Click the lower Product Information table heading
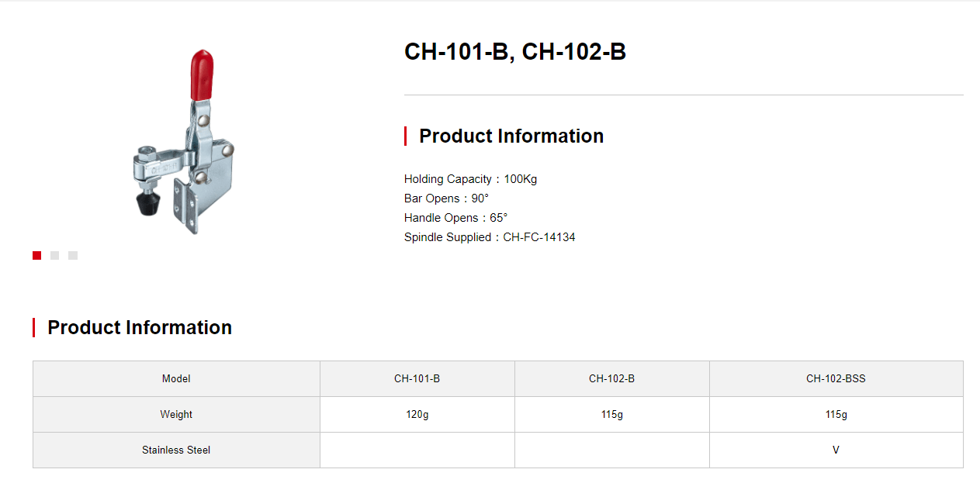Image resolution: width=980 pixels, height=490 pixels. click(140, 327)
